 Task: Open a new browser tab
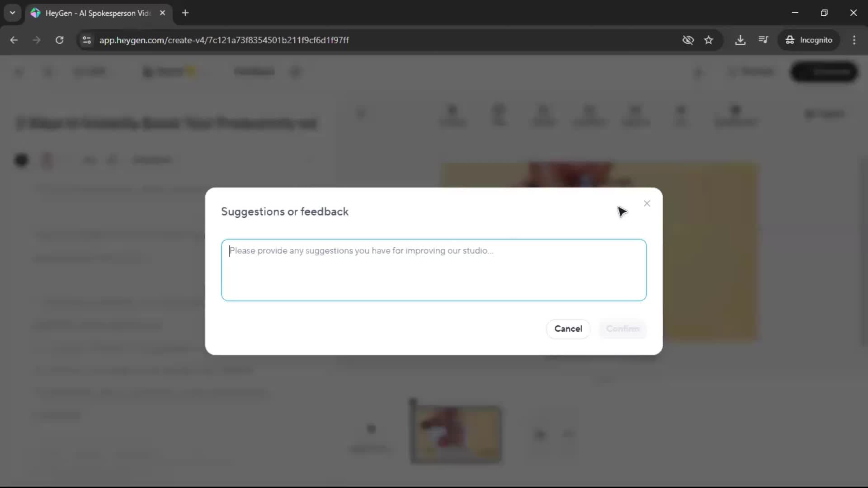coord(185,13)
